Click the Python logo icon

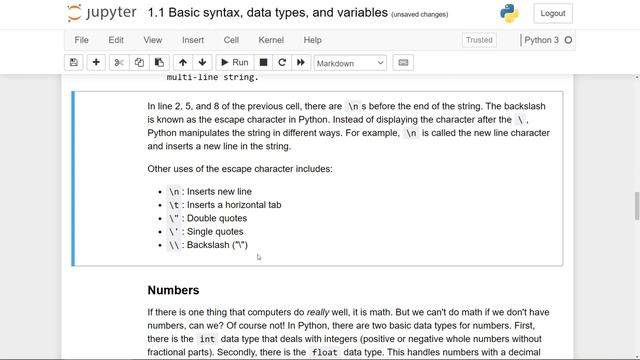(x=509, y=13)
